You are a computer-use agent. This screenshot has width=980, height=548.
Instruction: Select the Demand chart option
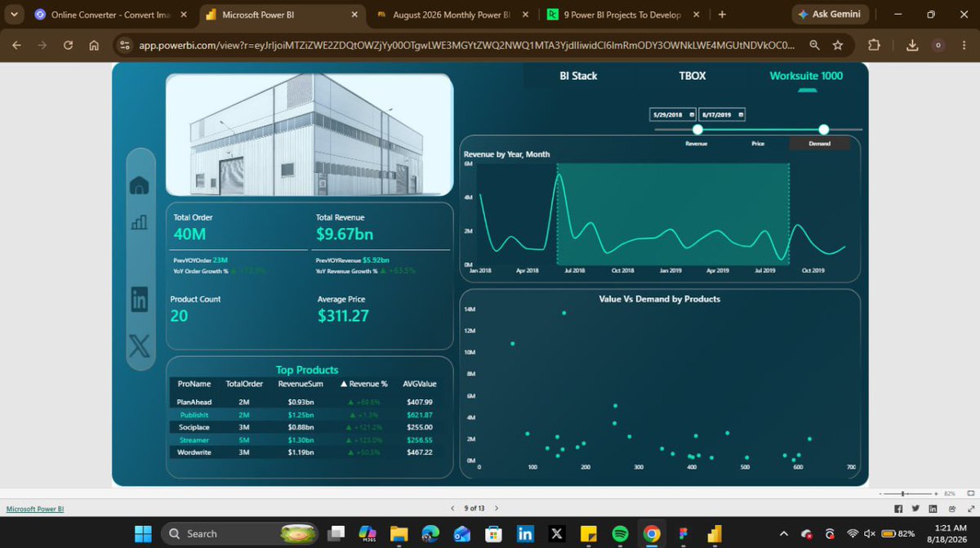point(819,144)
